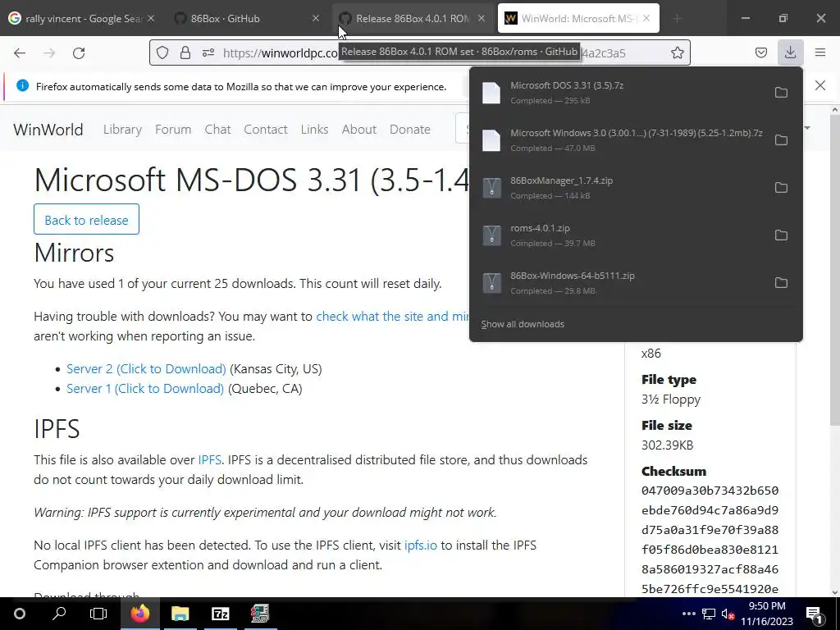Close the WinWorld tab

(646, 18)
